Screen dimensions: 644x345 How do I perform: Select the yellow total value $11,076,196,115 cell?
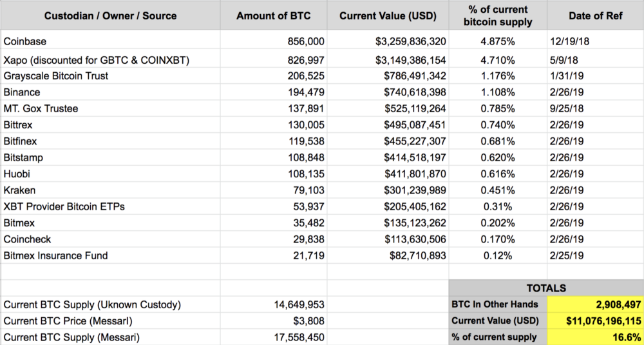(x=595, y=320)
